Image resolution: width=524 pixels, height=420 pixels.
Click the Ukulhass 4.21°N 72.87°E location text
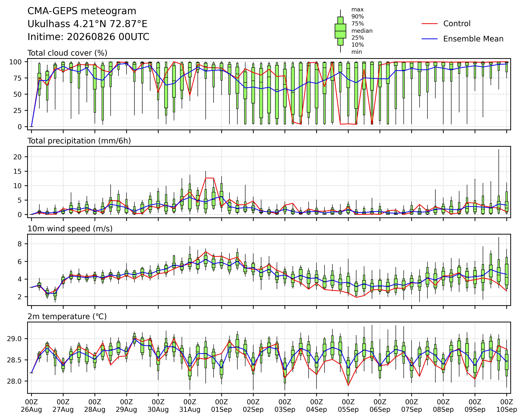tap(88, 24)
